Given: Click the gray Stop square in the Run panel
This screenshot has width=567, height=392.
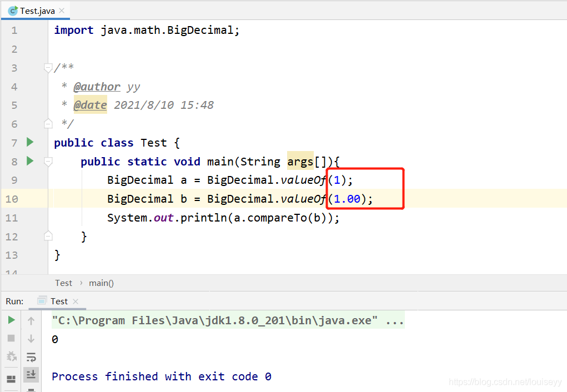Looking at the screenshot, I should (x=11, y=338).
